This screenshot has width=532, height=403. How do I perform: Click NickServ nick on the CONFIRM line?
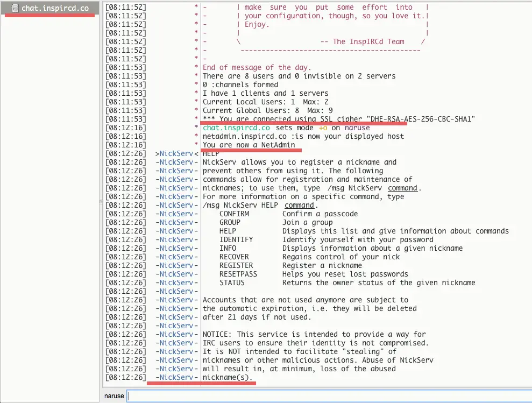pyautogui.click(x=176, y=214)
